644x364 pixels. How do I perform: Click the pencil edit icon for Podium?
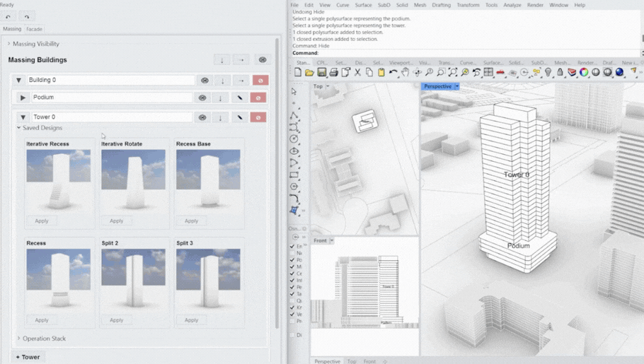click(240, 98)
